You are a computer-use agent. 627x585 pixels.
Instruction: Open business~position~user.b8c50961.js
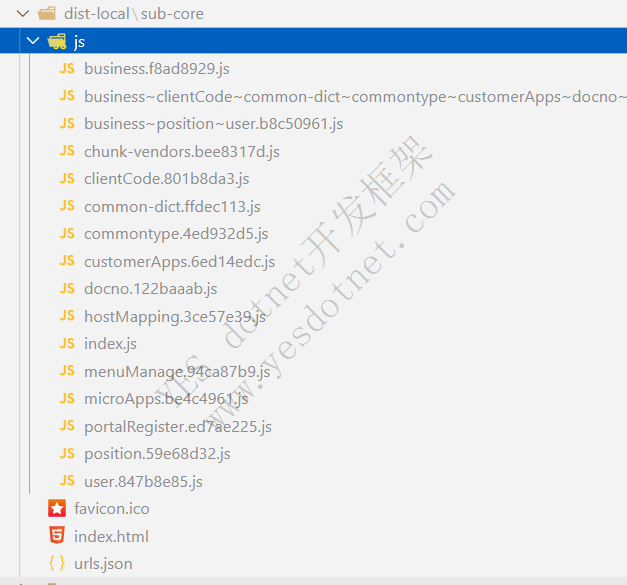pos(213,124)
